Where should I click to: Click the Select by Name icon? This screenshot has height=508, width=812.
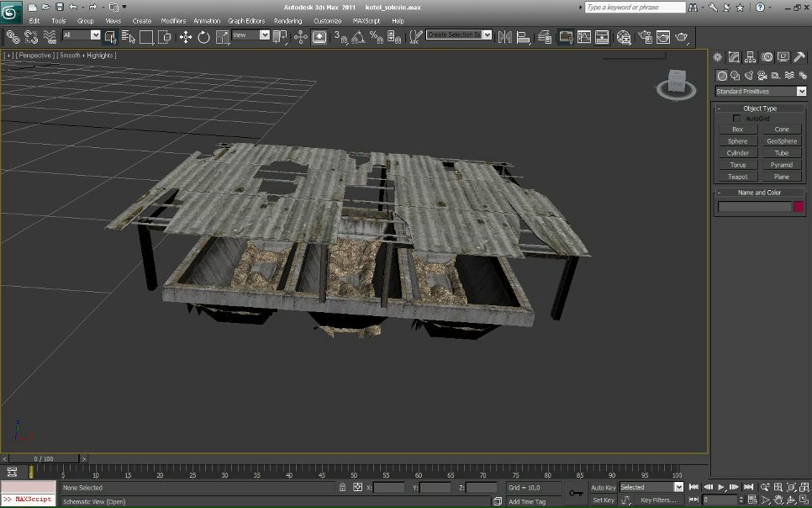coord(128,37)
